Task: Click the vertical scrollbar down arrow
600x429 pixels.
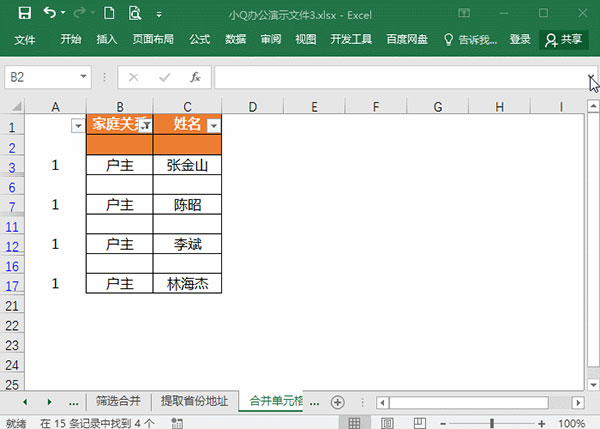Action: 593,384
